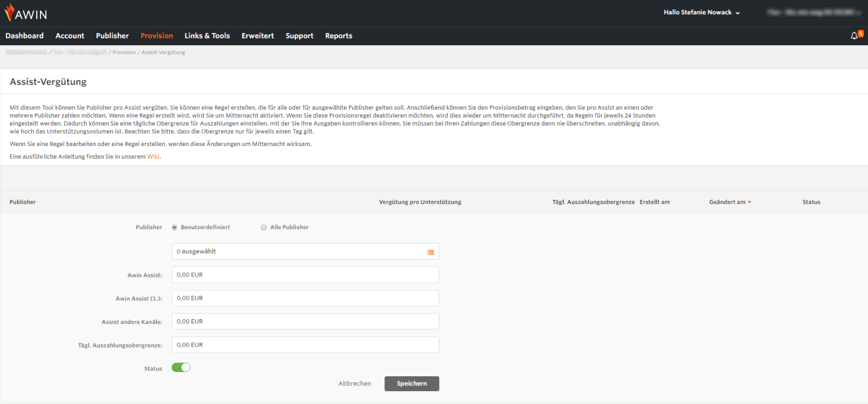Open the Erweitert menu
This screenshot has height=404, width=868.
(258, 36)
